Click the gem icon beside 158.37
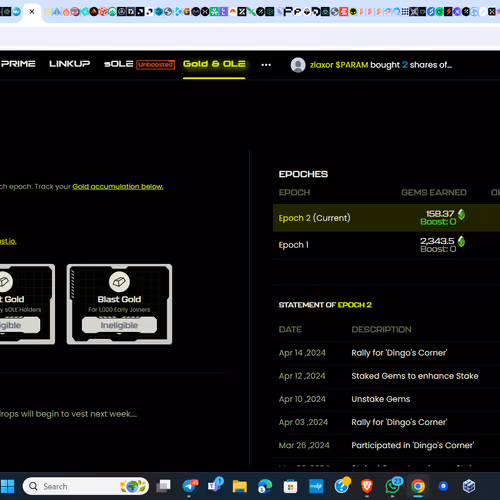The width and height of the screenshot is (500, 500). click(x=461, y=214)
